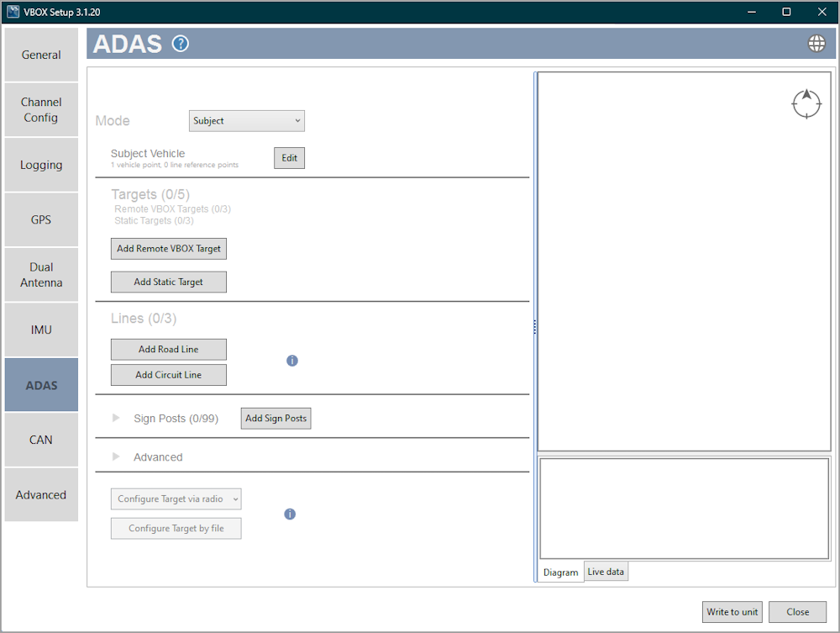The image size is (840, 633).
Task: Click the vertical panel splitter handle
Action: pyautogui.click(x=534, y=327)
